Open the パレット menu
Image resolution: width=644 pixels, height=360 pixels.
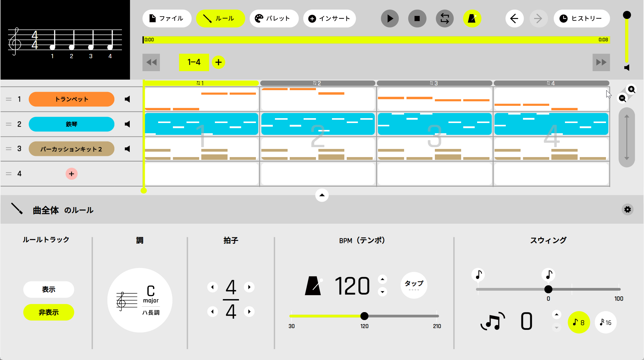(274, 19)
